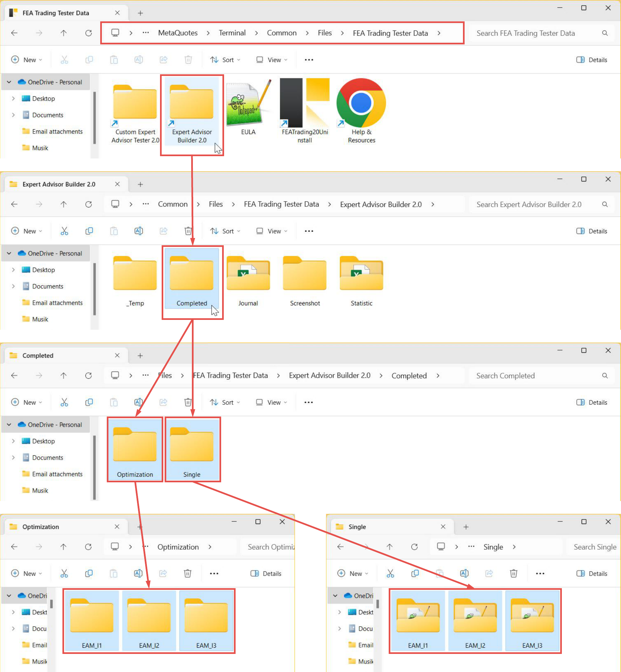This screenshot has height=672, width=621.
Task: Add new tab in FEA Trading Tester Data window
Action: (x=141, y=13)
